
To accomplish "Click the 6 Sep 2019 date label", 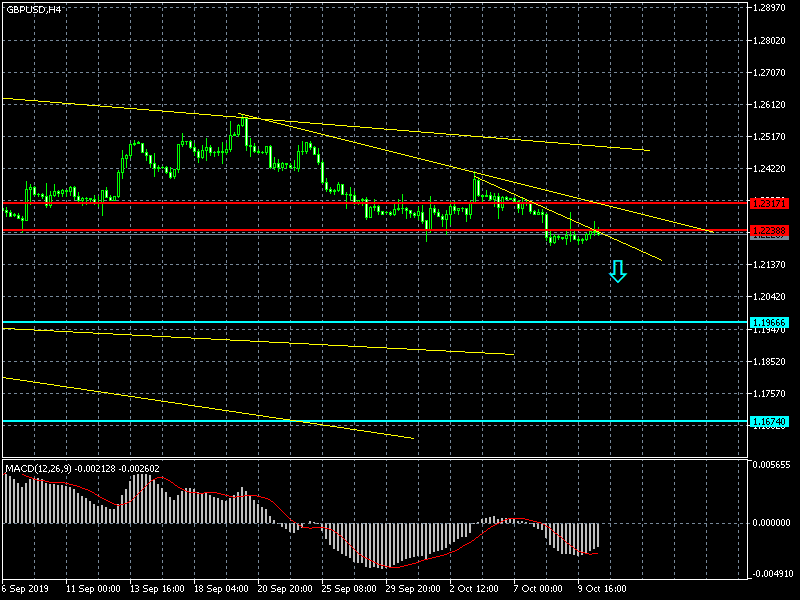I will tap(27, 589).
